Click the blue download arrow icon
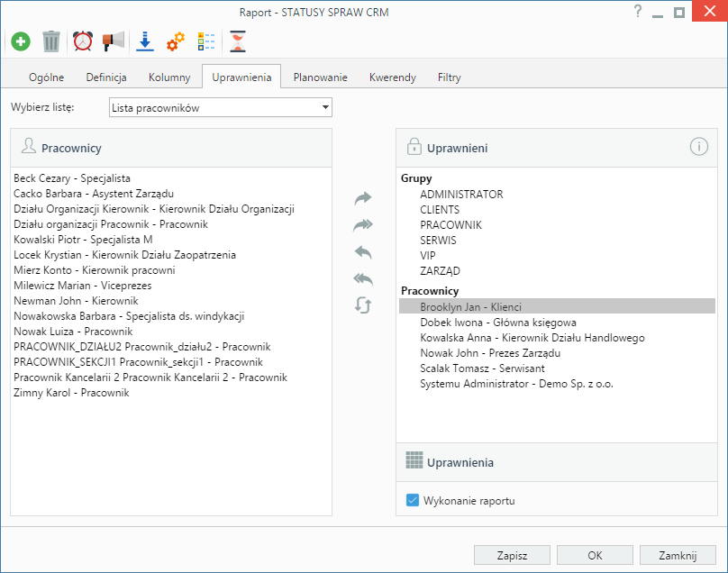 [x=145, y=41]
